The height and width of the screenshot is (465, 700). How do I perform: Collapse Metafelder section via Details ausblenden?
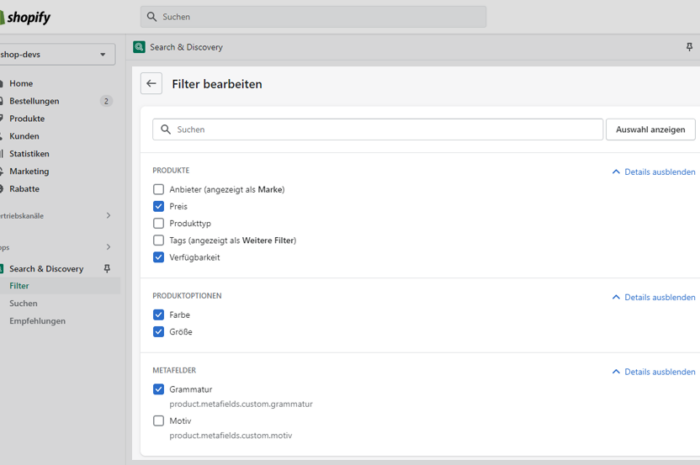coord(654,372)
